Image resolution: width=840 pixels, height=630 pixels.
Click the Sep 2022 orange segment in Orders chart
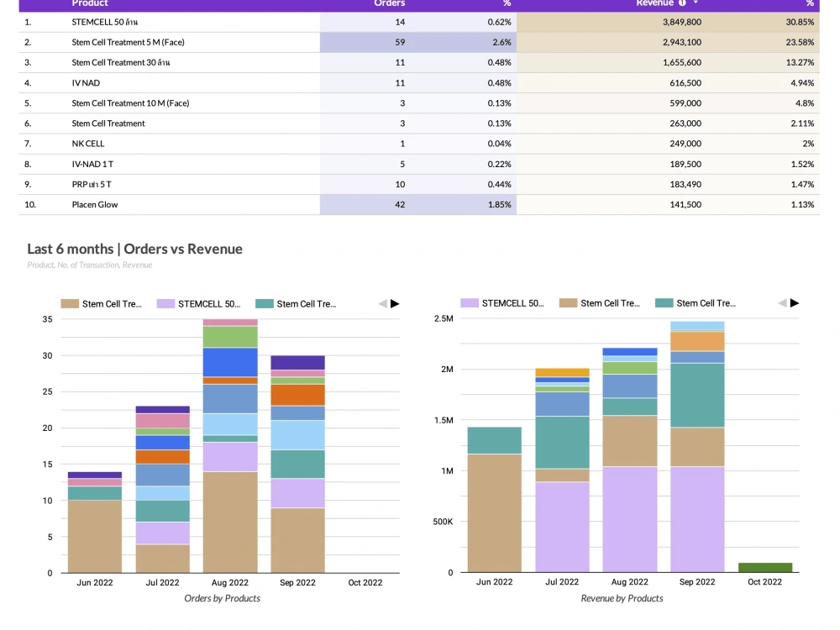tap(298, 395)
